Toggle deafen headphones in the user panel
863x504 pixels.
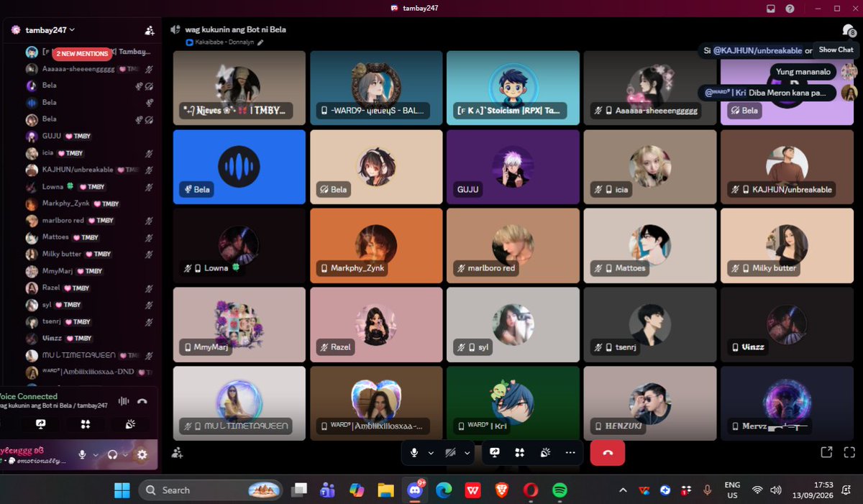(112, 454)
